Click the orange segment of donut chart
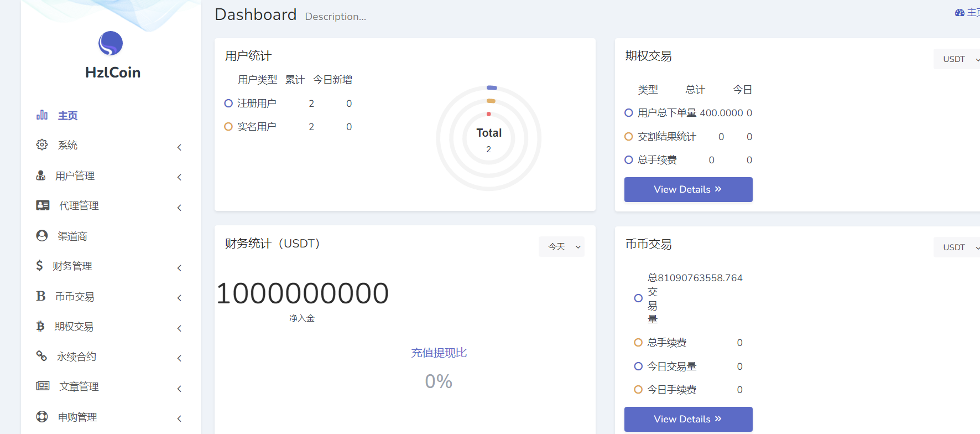This screenshot has height=434, width=980. click(x=491, y=101)
